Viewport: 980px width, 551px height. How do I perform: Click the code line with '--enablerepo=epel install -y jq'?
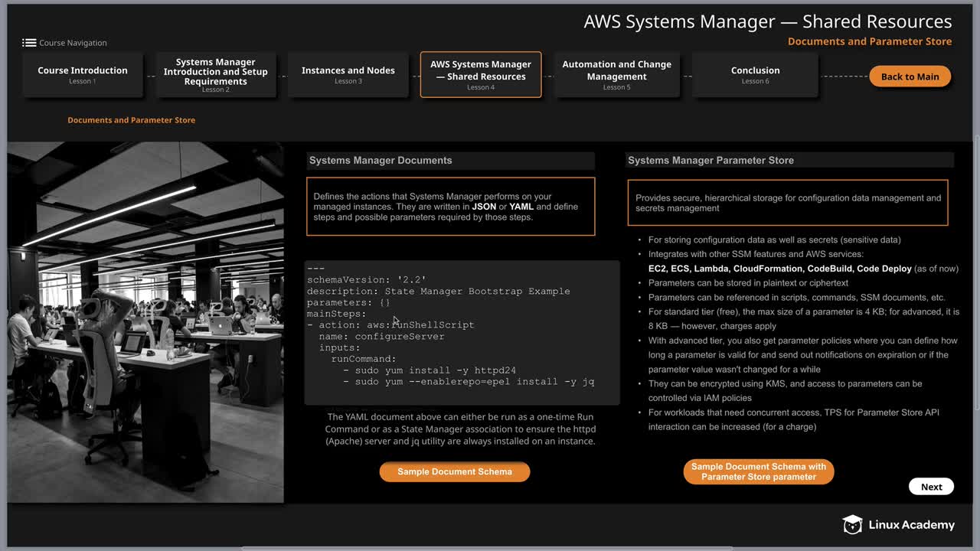tap(469, 382)
